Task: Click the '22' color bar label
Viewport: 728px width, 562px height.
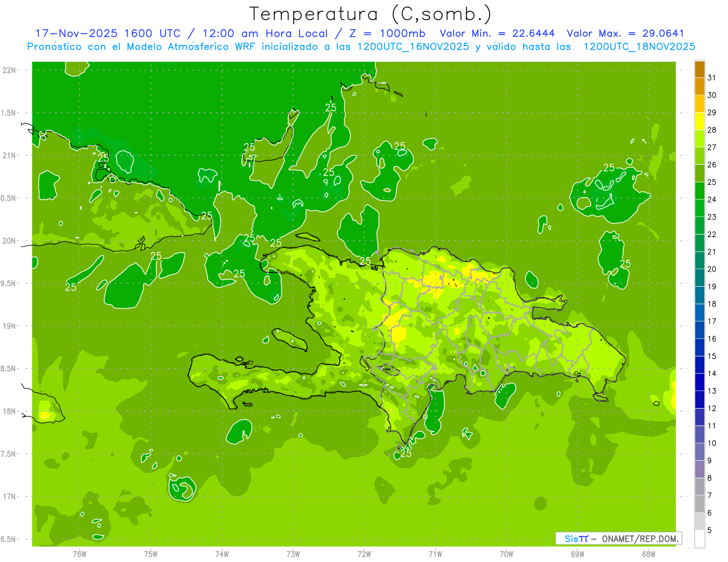Action: click(712, 235)
